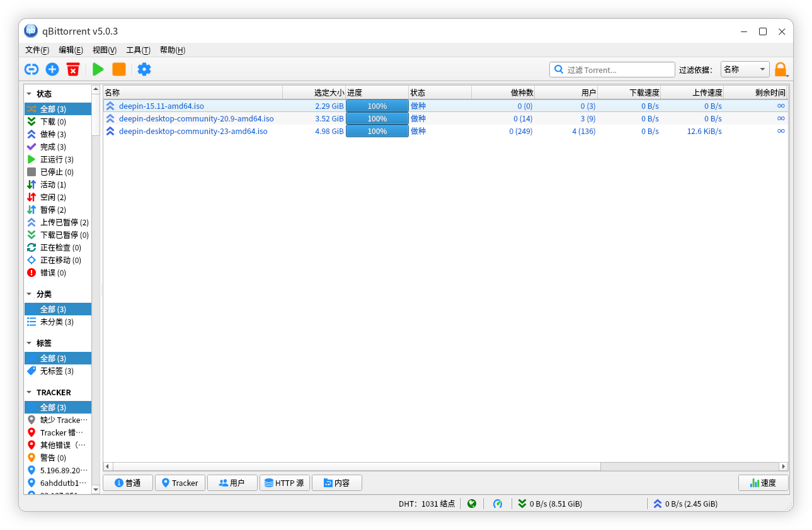Collapse the TRACKER sidebar section
Image resolution: width=812 pixels, height=530 pixels.
(x=30, y=392)
